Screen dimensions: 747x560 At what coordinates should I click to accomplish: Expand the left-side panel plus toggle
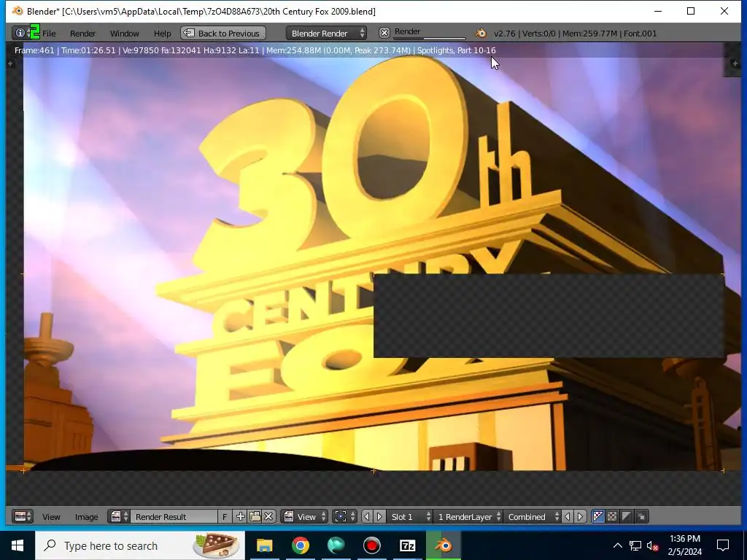click(x=10, y=63)
